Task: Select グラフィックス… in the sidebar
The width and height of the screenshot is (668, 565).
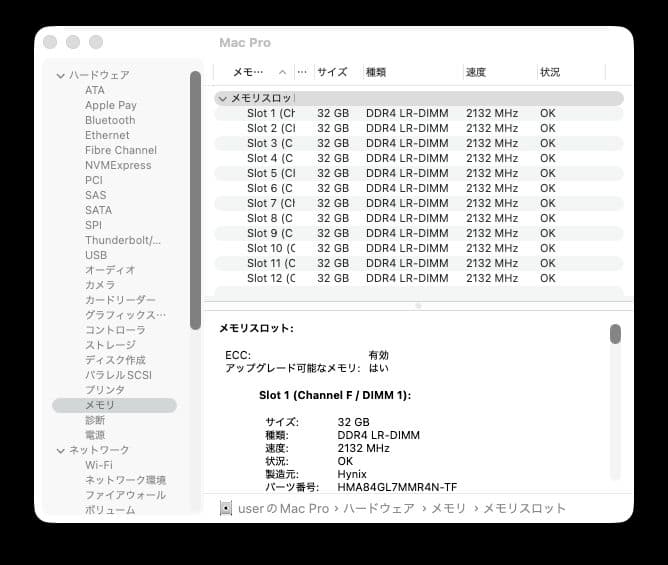Action: point(125,315)
